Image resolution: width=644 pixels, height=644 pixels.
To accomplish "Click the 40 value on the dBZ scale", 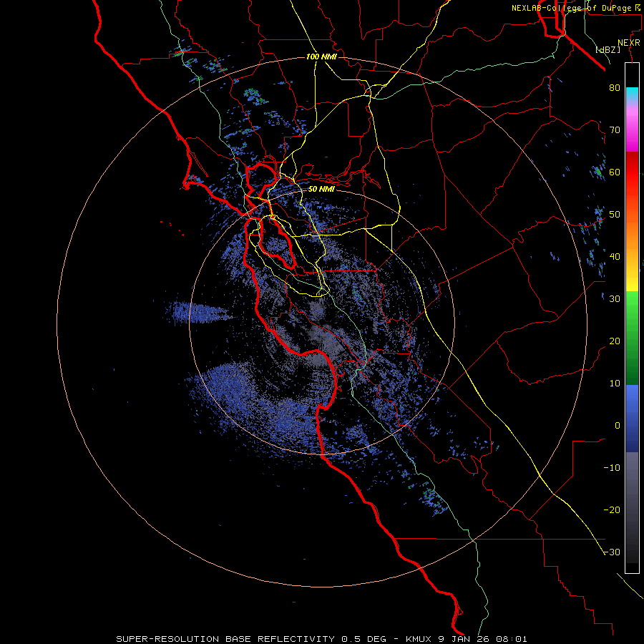I will 615,257.
